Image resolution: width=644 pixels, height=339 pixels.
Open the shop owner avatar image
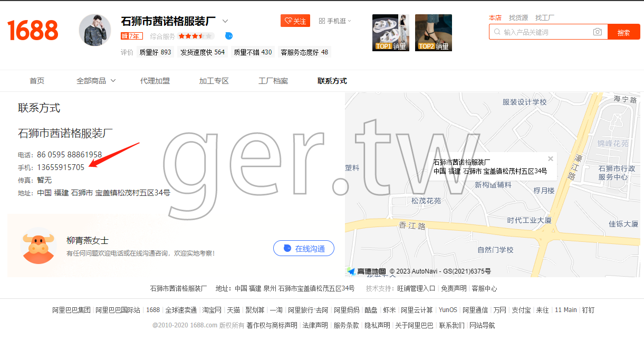95,30
